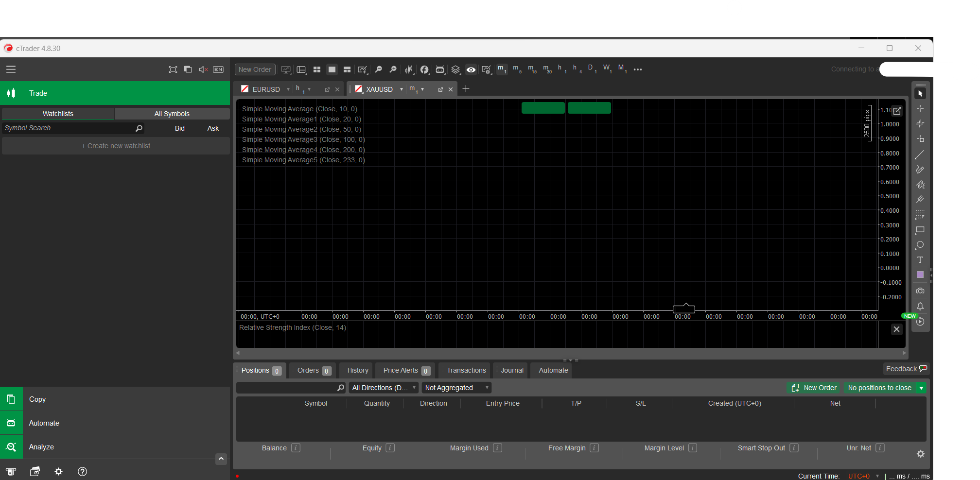Open the Copy section
This screenshot has height=480, width=980.
tap(115, 399)
